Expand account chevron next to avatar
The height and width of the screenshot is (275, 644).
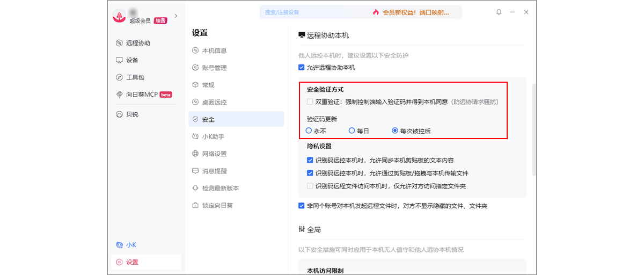pyautogui.click(x=176, y=16)
